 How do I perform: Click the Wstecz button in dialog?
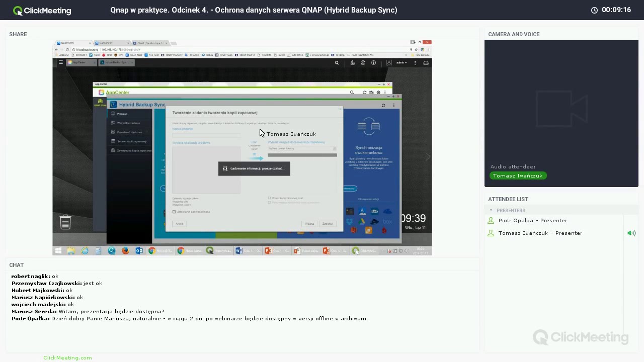(309, 224)
